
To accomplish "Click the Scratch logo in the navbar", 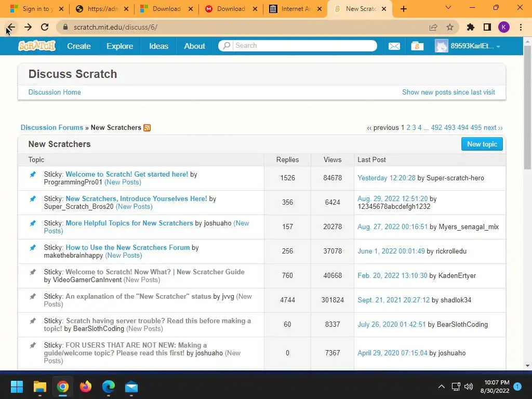I will tap(37, 46).
